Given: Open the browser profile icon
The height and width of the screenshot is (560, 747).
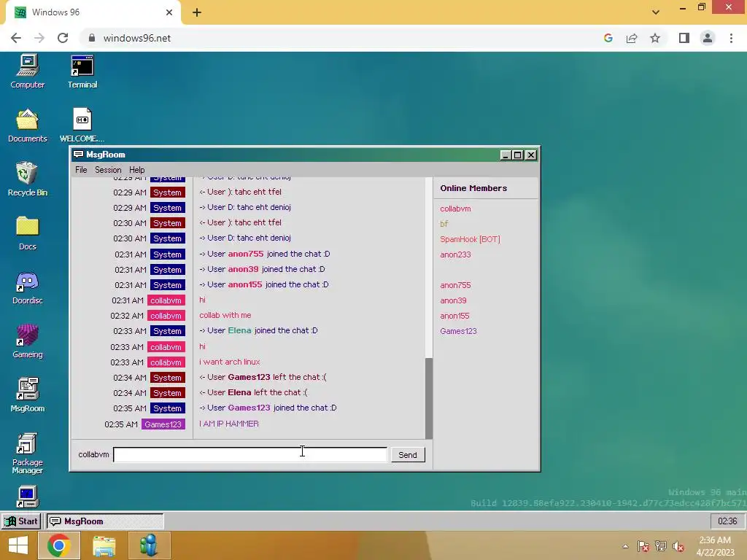Looking at the screenshot, I should [708, 38].
